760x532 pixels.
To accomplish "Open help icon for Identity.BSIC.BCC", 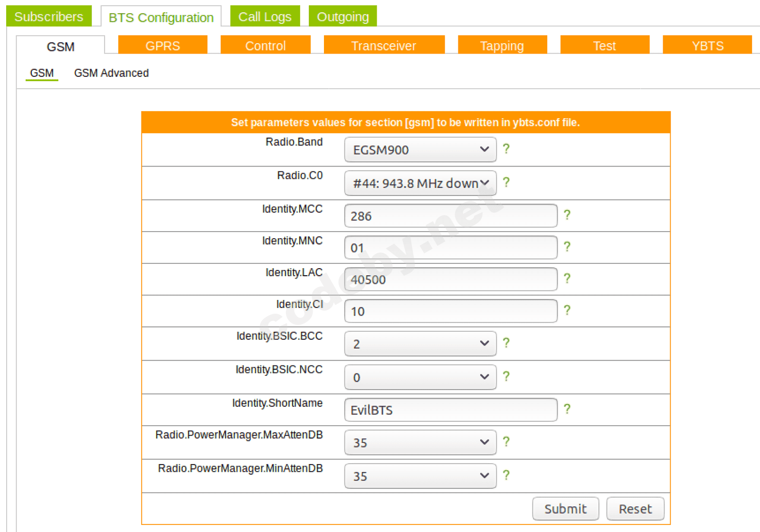I will 506,343.
